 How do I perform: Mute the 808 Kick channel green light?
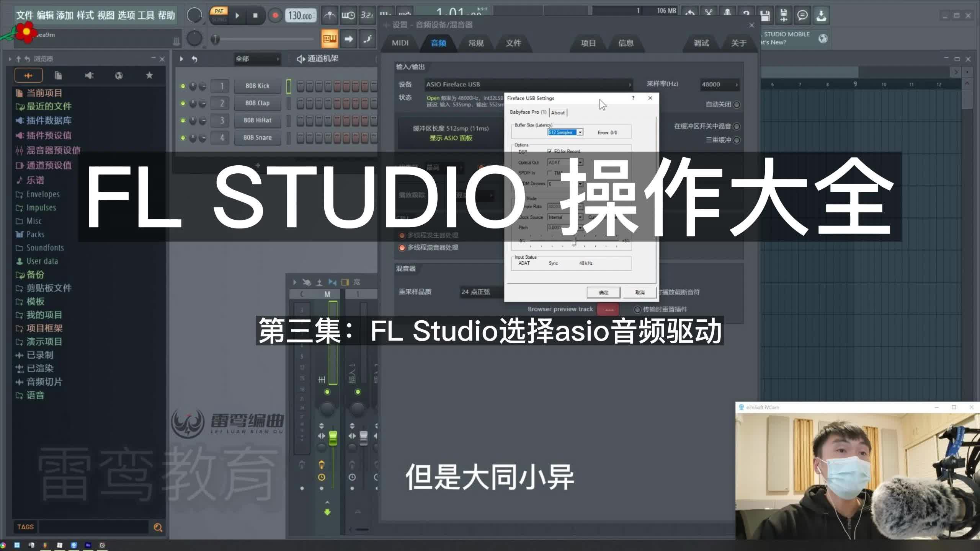183,86
